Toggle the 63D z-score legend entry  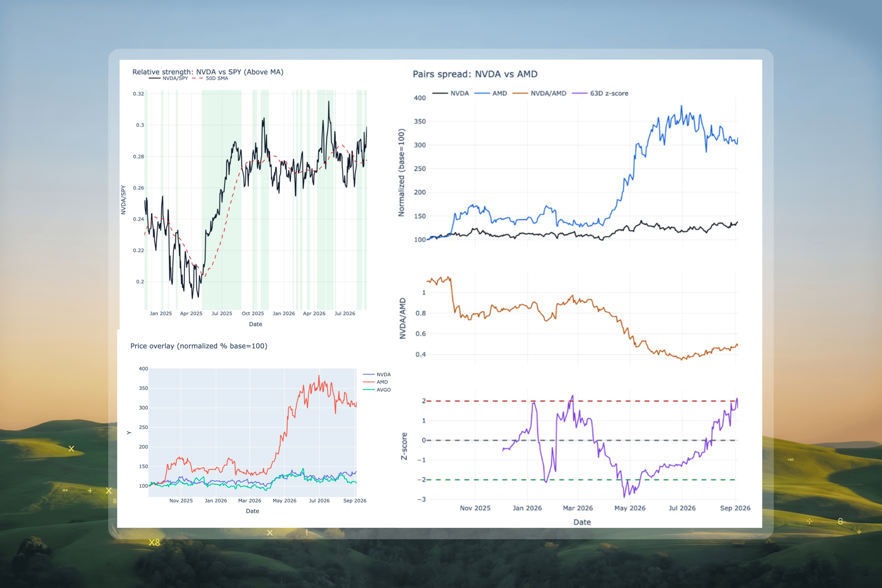[x=600, y=93]
